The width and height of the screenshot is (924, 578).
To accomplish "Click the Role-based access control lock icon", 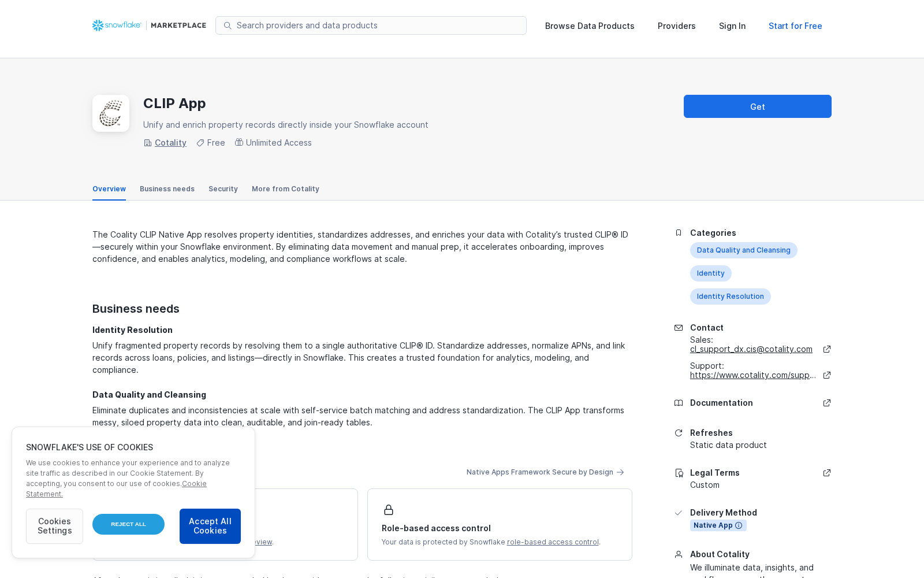I will coord(389,510).
